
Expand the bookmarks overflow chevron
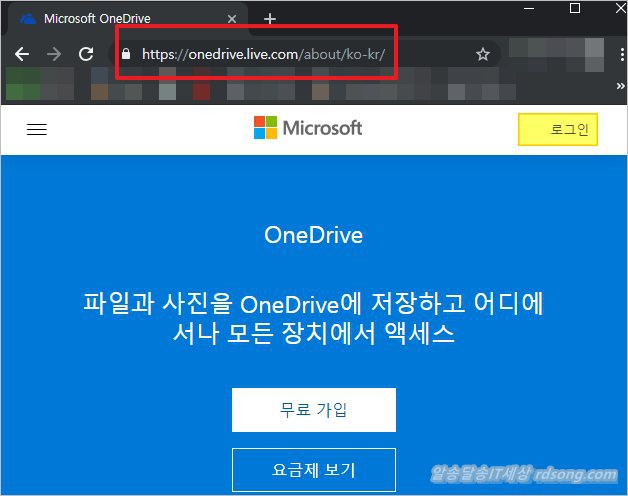coord(619,87)
